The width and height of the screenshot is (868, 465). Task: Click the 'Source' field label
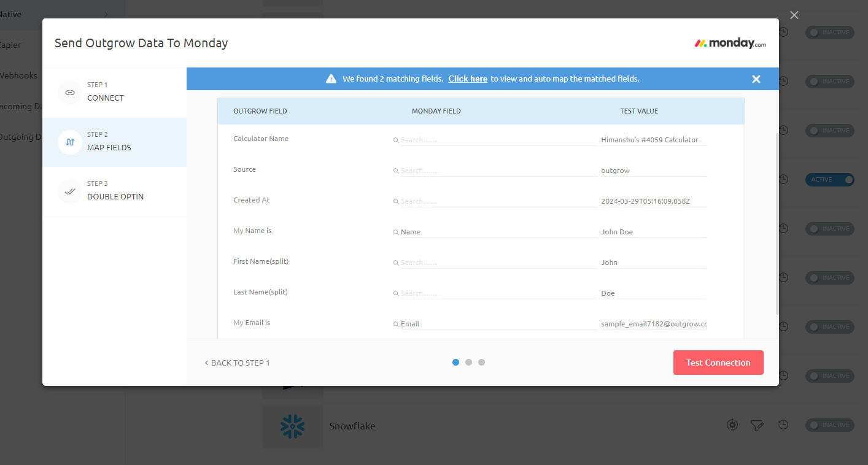244,169
